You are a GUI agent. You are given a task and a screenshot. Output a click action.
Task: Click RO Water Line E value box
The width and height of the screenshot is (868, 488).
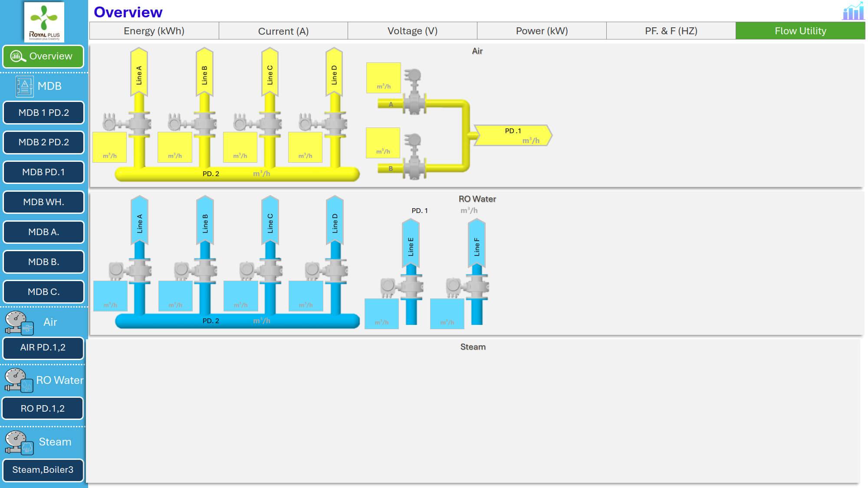tap(381, 314)
